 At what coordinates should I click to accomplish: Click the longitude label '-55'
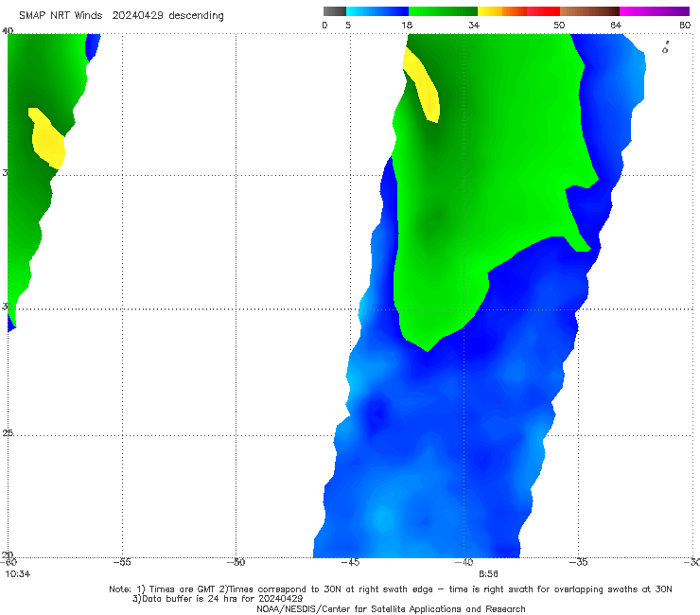[x=122, y=562]
